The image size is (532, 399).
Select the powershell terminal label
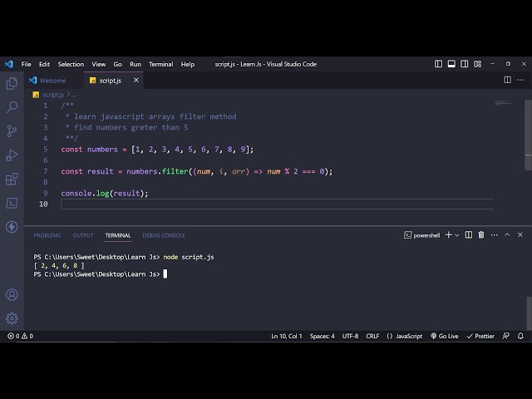tap(421, 235)
